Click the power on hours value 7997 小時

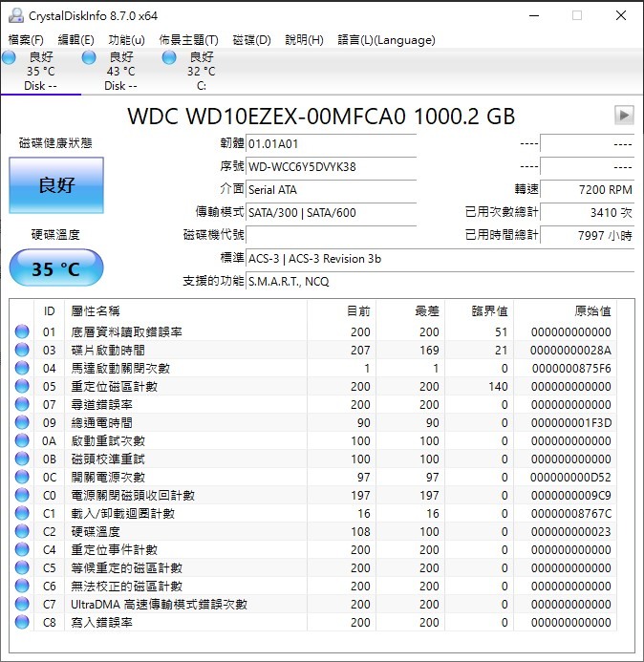tap(588, 235)
